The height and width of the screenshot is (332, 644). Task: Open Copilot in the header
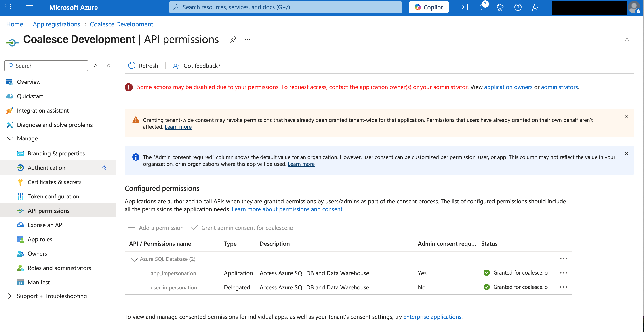[x=429, y=7]
